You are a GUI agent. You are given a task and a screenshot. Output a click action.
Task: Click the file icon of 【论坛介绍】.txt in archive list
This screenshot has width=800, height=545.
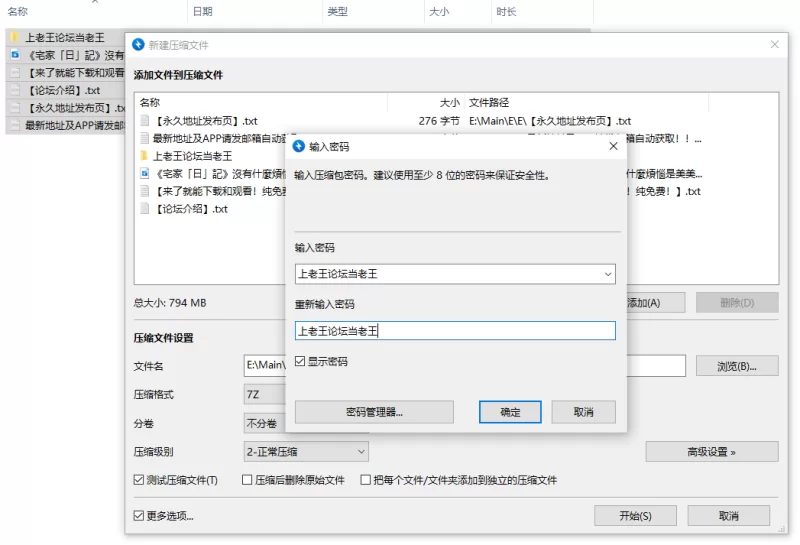click(144, 209)
